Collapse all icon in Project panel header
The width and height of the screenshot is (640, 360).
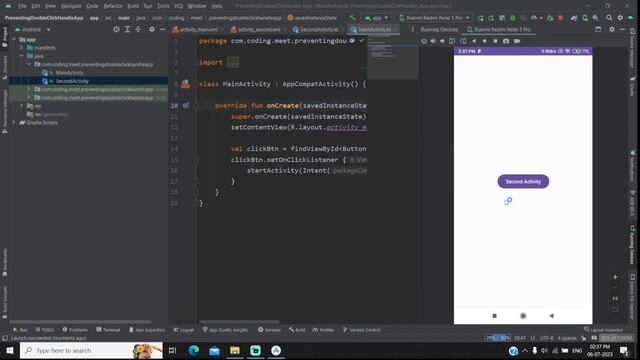pos(138,29)
